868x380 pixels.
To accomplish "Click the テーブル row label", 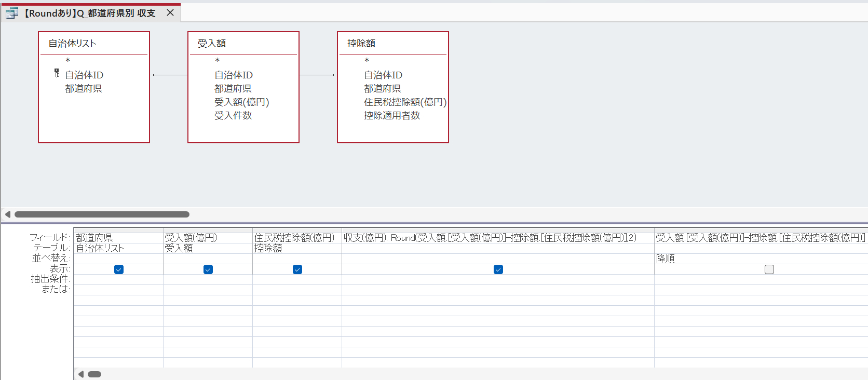I will (51, 248).
